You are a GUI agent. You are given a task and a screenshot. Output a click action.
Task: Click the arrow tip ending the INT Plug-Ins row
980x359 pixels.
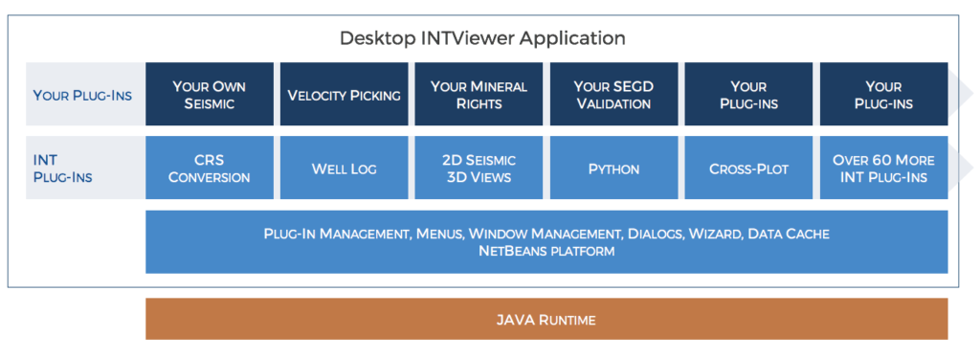pyautogui.click(x=961, y=168)
